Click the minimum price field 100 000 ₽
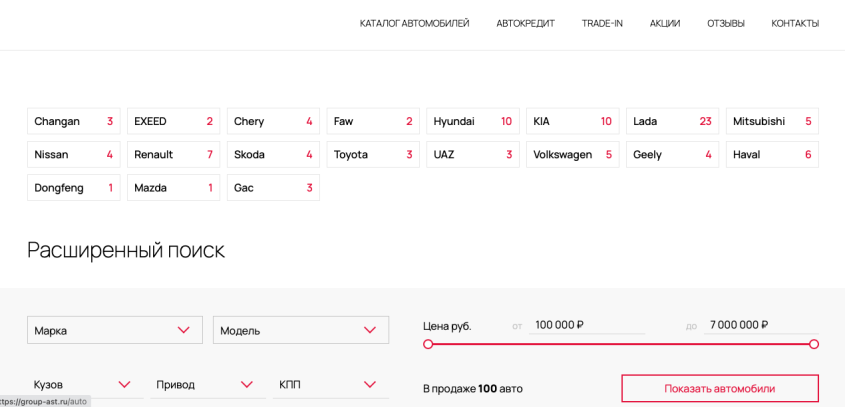 coord(586,325)
